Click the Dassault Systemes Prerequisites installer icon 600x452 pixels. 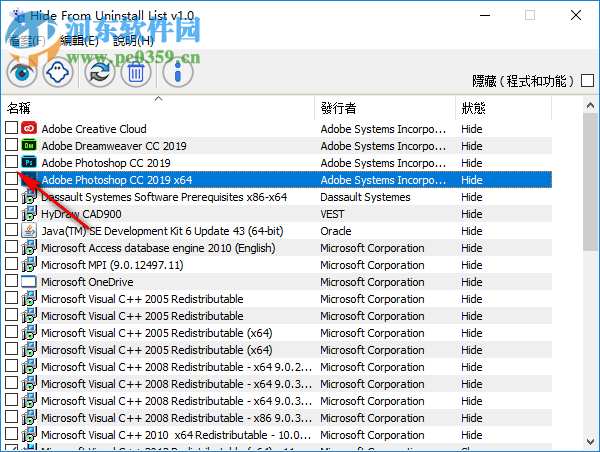(x=29, y=196)
